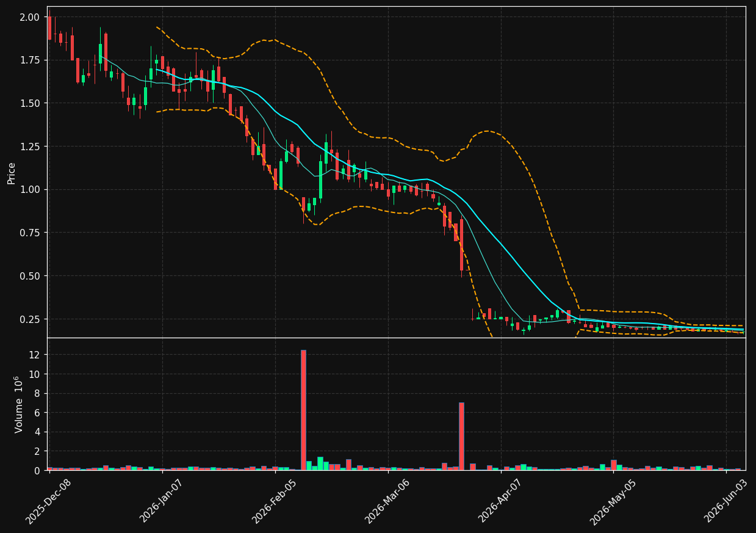Click the 2026-Mar-06 date label

coord(387,501)
